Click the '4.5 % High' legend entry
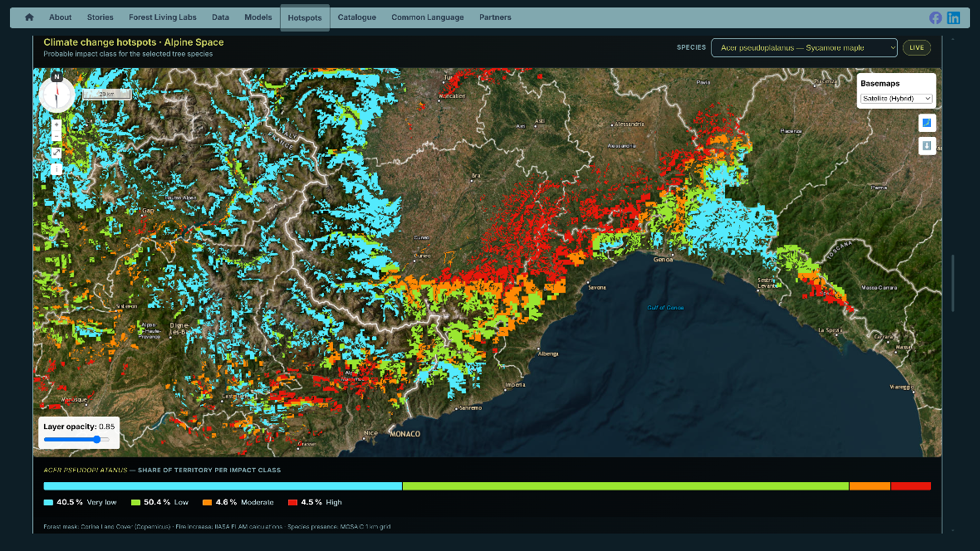This screenshot has height=551, width=980. click(x=315, y=502)
